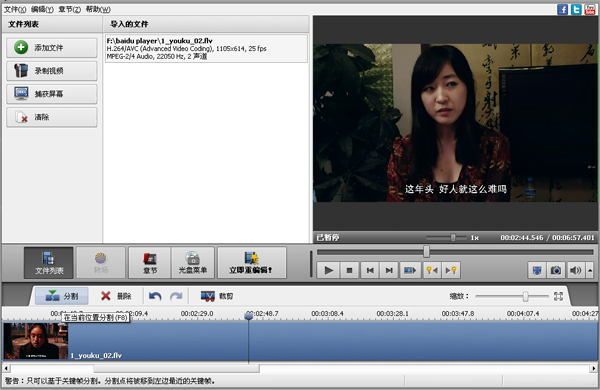Click the Trim (裁剪) tool
Image resolution: width=600 pixels, height=390 pixels.
[217, 296]
